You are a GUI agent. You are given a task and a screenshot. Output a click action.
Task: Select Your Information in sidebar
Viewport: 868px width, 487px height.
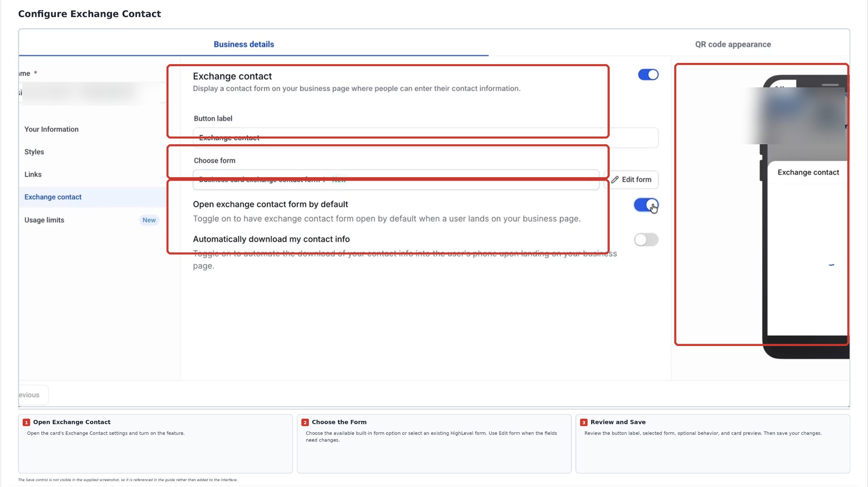51,129
